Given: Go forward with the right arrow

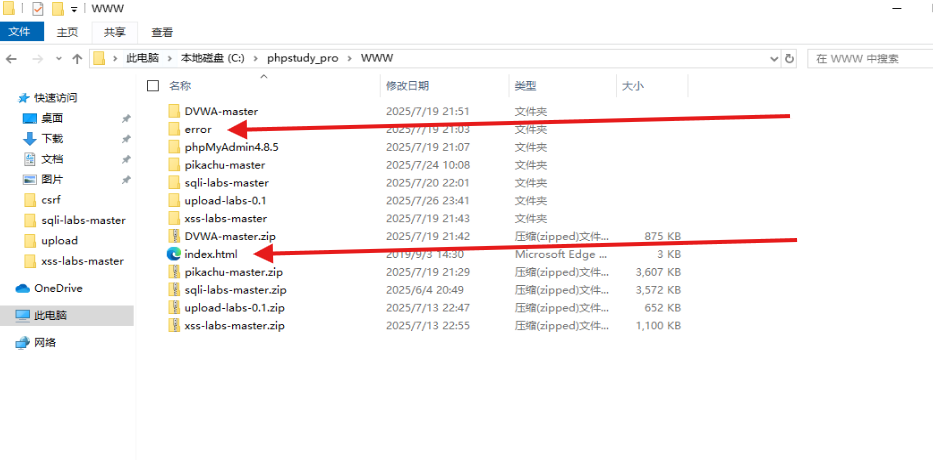Looking at the screenshot, I should click(37, 59).
